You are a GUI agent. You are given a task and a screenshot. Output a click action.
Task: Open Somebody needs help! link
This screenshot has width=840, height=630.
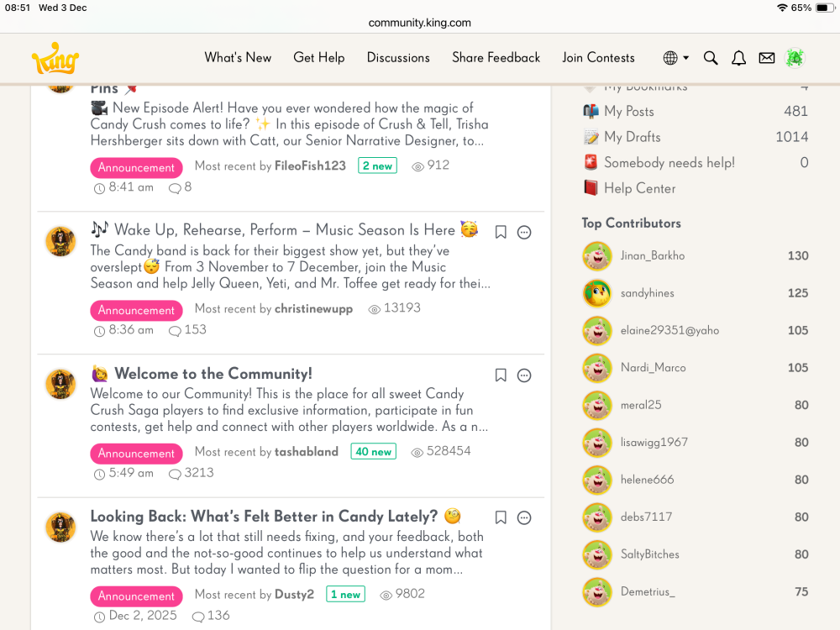[x=669, y=162]
